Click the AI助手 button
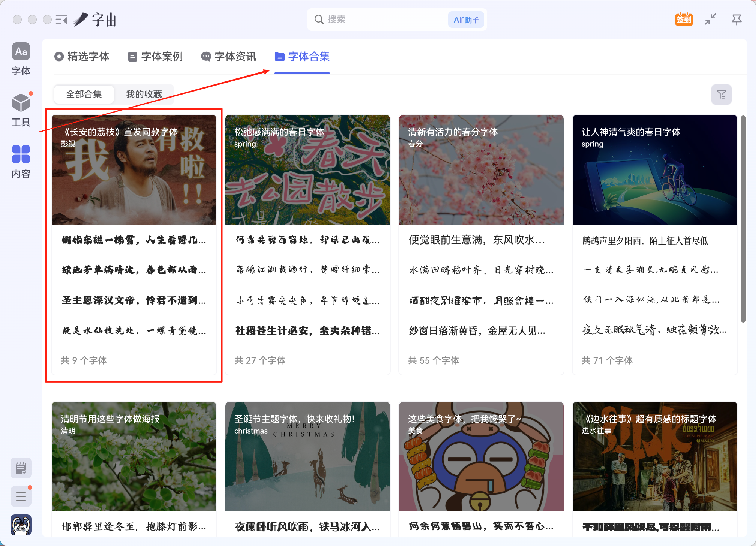This screenshot has height=546, width=756. (466, 20)
